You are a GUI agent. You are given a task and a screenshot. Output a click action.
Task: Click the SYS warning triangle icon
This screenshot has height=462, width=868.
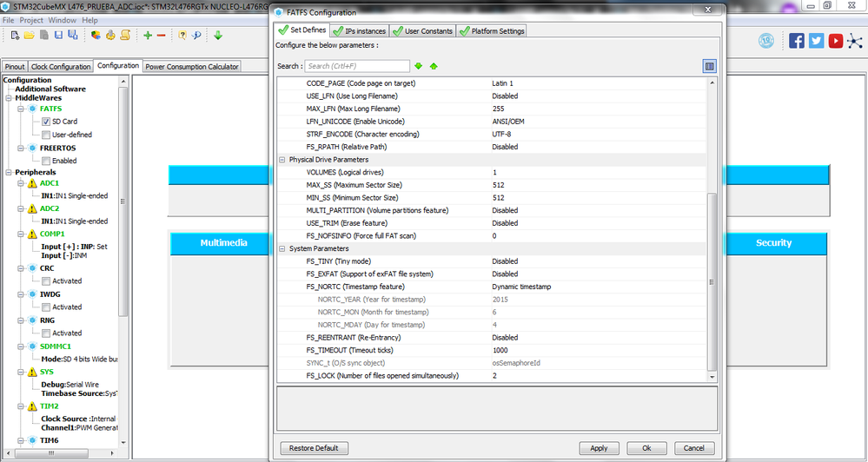32,372
